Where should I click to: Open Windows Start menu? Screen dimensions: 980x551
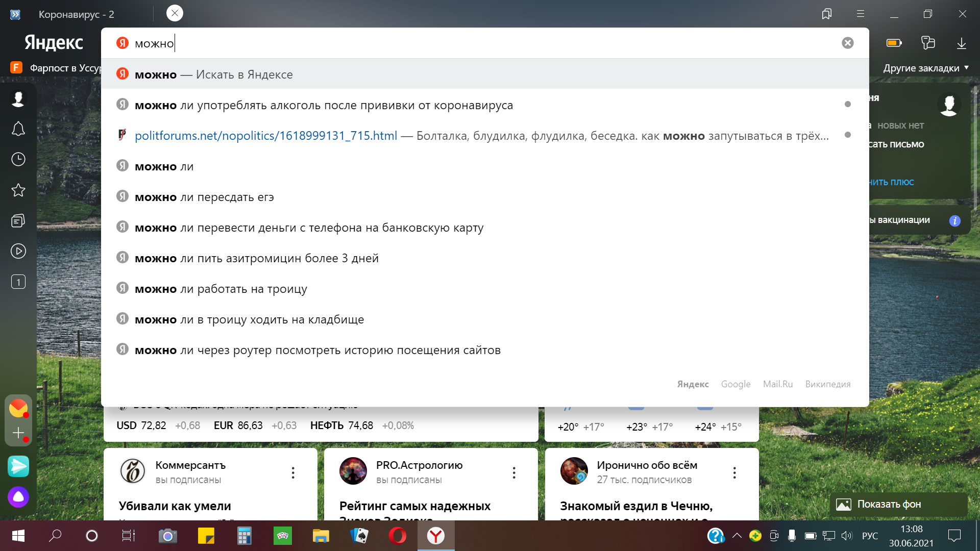click(x=18, y=536)
